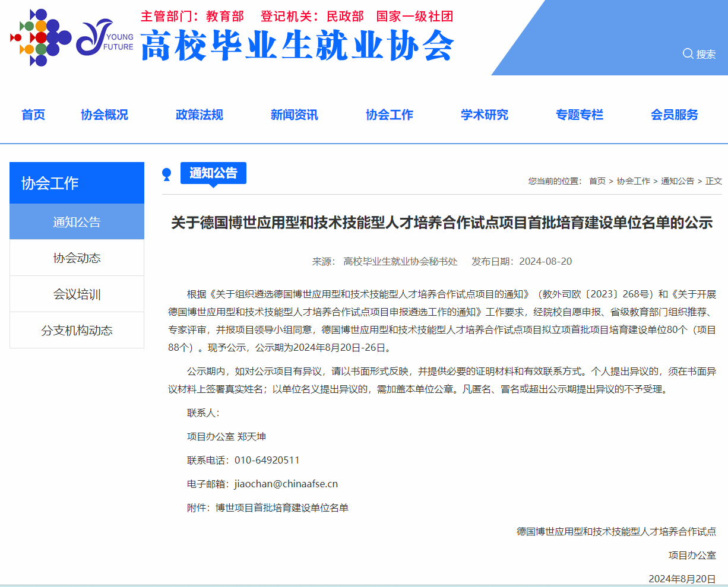The height and width of the screenshot is (587, 728).
Task: Click the 通知公告 section title tab
Action: click(x=213, y=173)
